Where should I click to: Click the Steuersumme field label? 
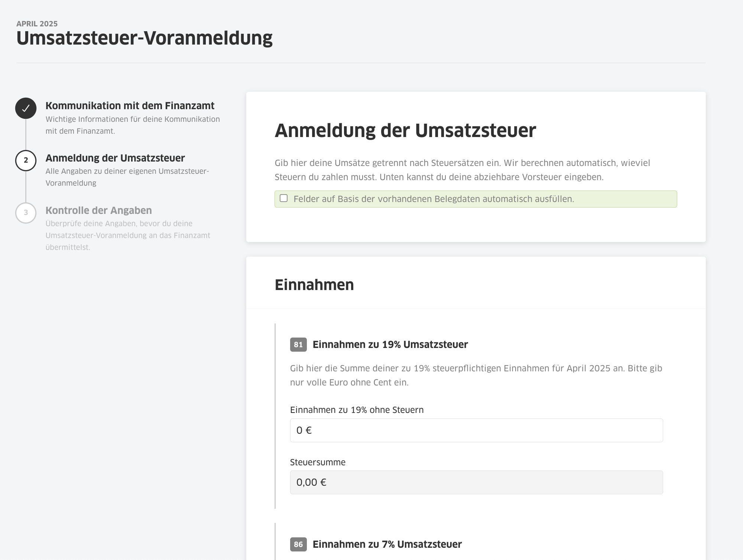pyautogui.click(x=318, y=462)
